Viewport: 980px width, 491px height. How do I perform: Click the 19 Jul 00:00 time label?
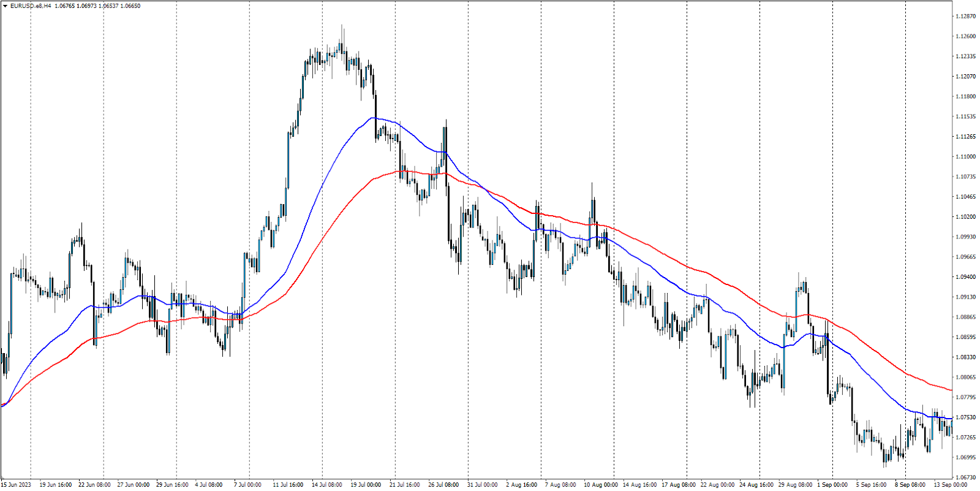(366, 485)
